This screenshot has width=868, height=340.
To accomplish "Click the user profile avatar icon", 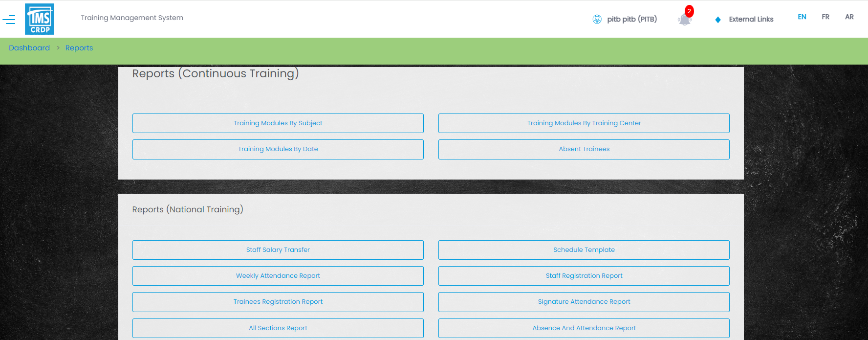I will point(597,19).
